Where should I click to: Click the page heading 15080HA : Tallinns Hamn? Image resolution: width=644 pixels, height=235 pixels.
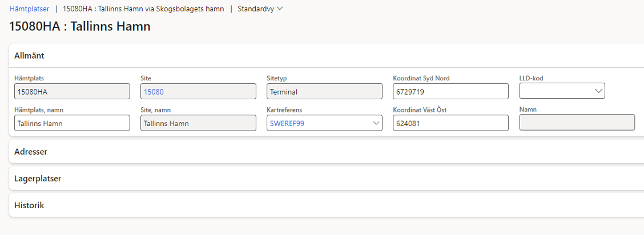[x=80, y=26]
